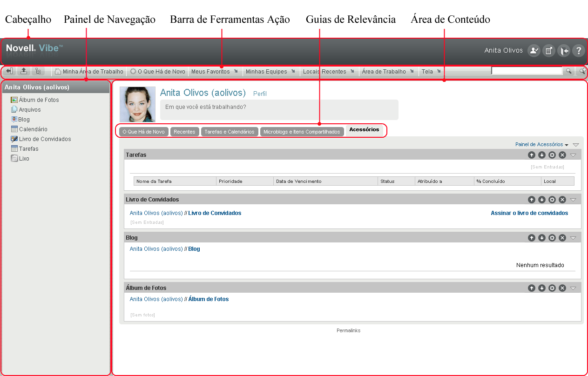Click the Prioridade column header
This screenshot has width=588, height=376.
pyautogui.click(x=245, y=181)
